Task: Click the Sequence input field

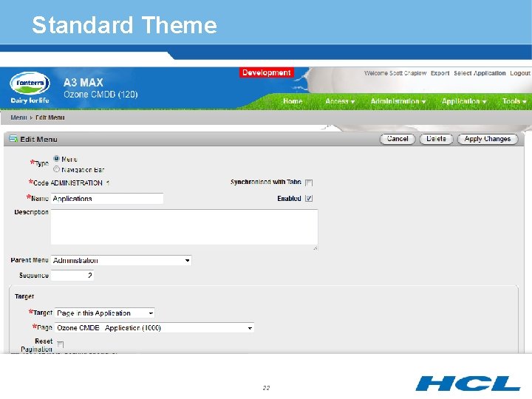Action: tap(72, 275)
